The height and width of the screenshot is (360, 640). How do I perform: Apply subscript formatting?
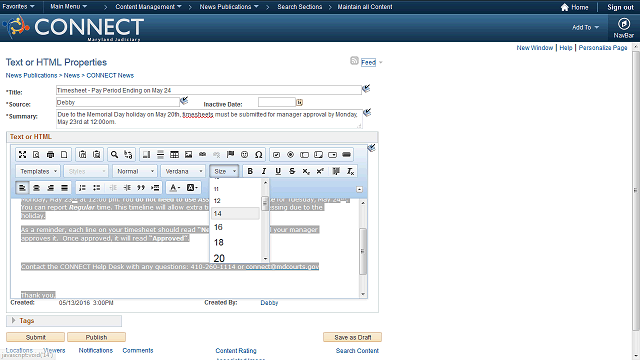point(306,171)
